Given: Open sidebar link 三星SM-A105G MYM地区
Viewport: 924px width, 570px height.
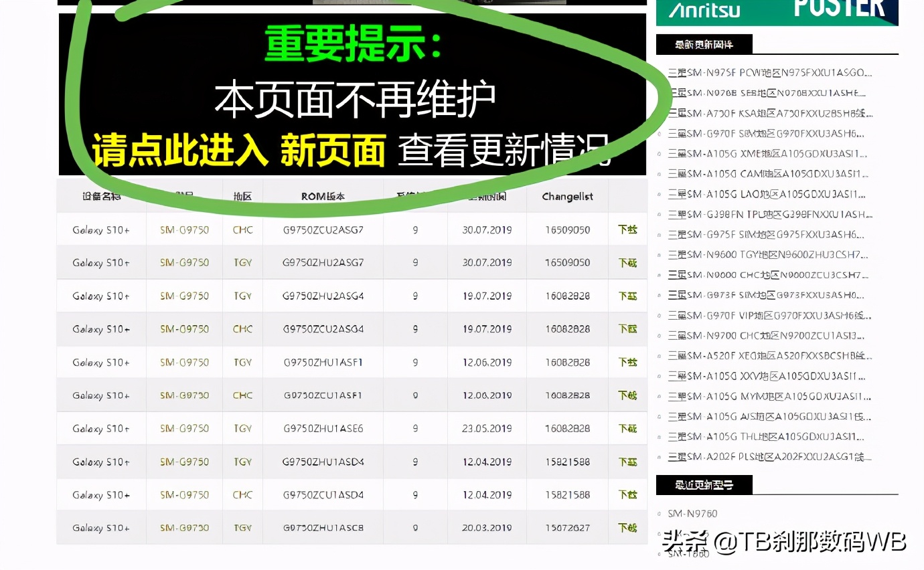Looking at the screenshot, I should click(769, 396).
